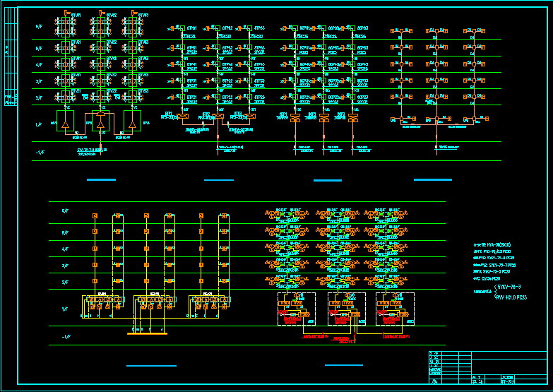Viewport: 553px width, 392px height.
Task: Select the orange horizontal busbar on -1/F
Action: pos(147,333)
